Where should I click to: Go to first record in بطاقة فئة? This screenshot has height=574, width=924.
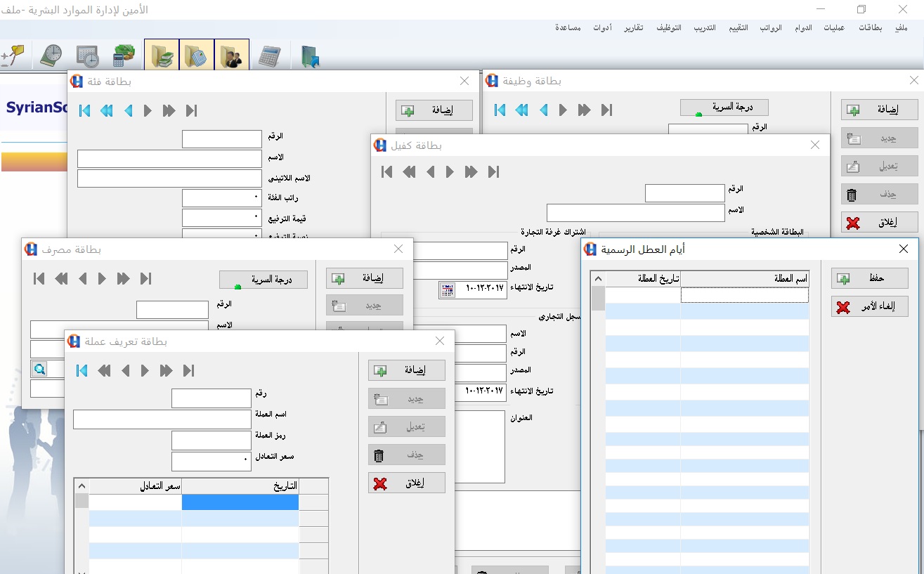[85, 110]
